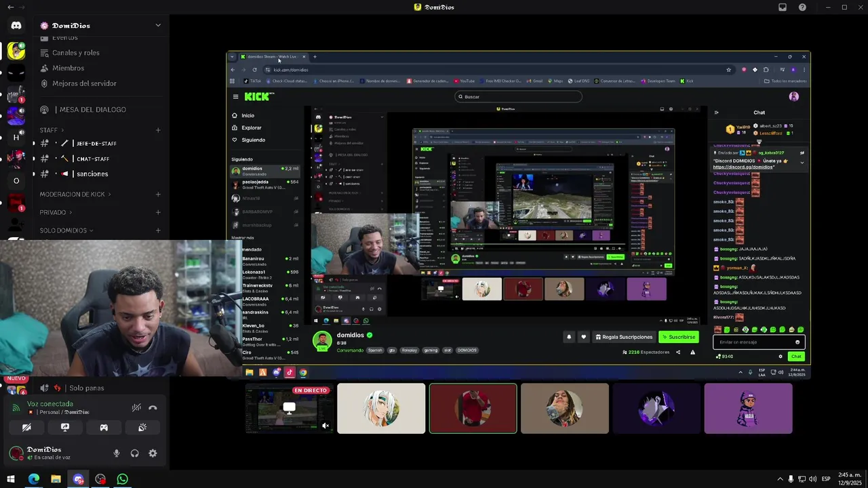868x488 pixels.
Task: Deafen audio with the headphones icon
Action: pos(134,453)
